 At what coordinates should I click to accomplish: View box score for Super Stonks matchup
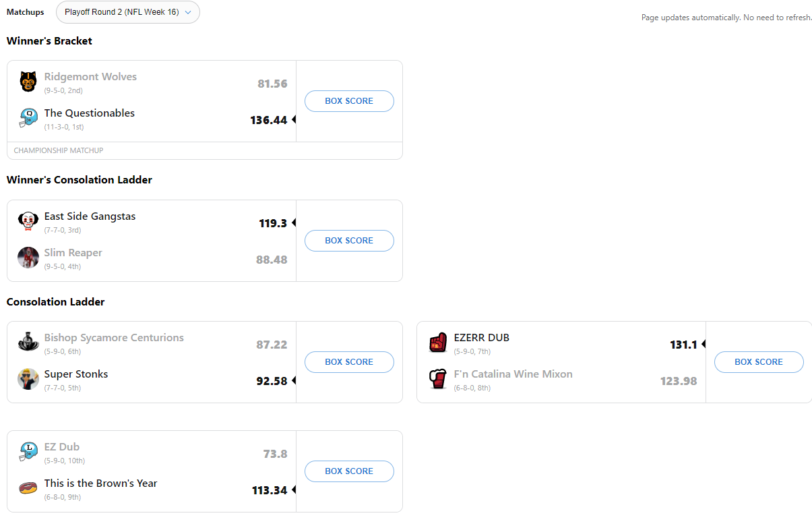coord(349,362)
